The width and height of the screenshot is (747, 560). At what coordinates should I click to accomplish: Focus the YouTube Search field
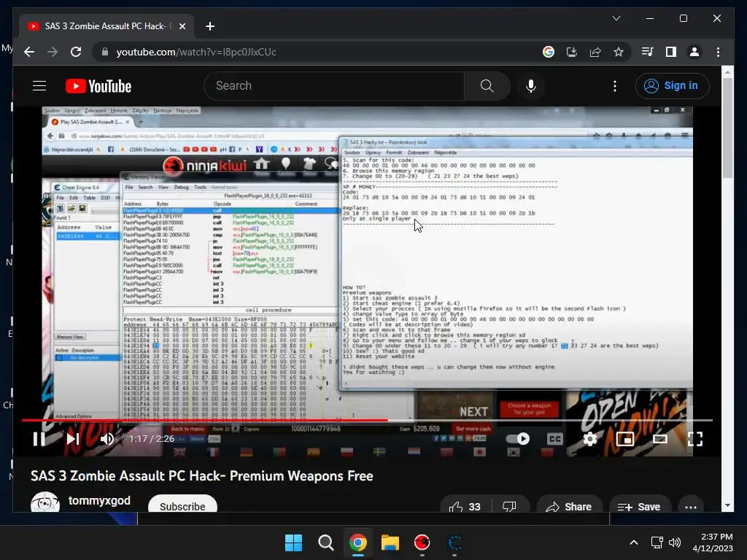point(333,86)
